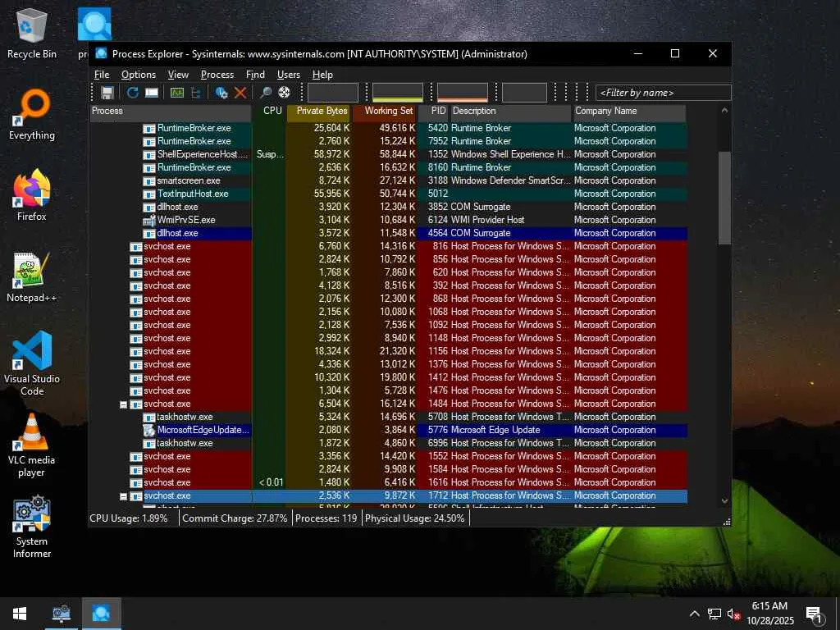This screenshot has height=630, width=840.
Task: Open the Users menu
Action: [288, 75]
